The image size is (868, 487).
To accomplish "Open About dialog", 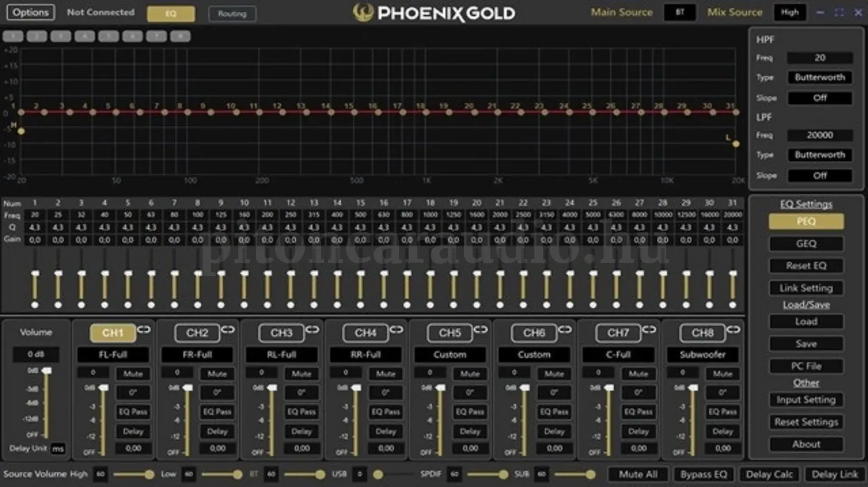I will click(x=806, y=445).
